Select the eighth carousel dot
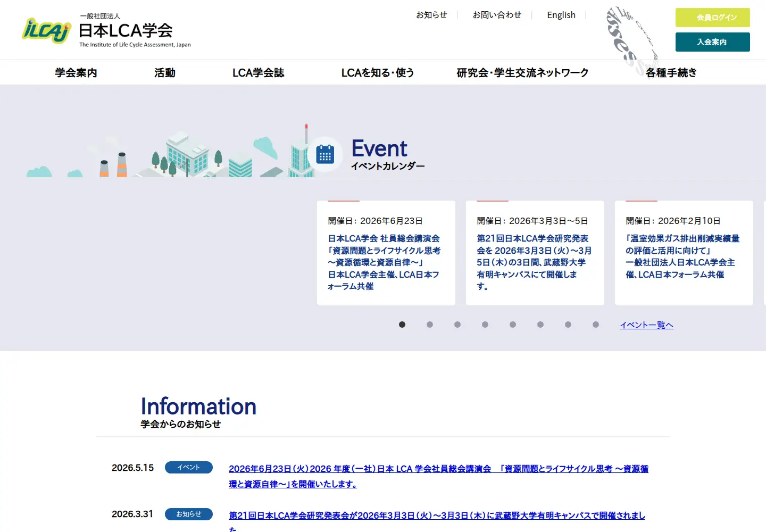 pyautogui.click(x=596, y=325)
